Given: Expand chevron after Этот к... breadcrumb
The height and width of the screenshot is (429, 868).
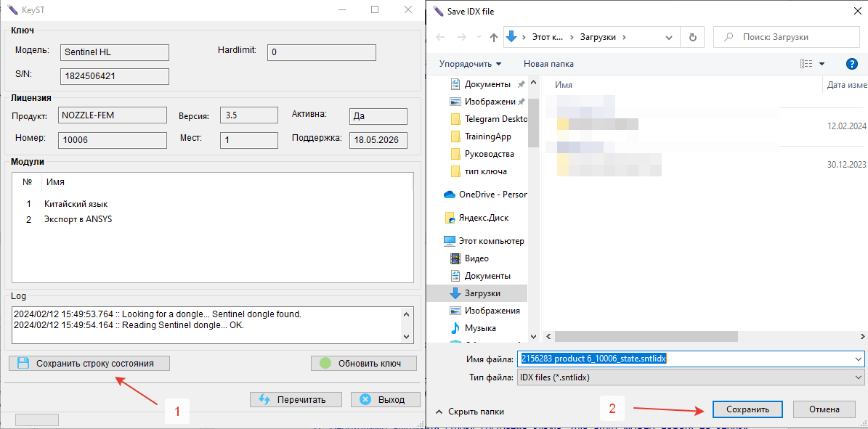Looking at the screenshot, I should coord(572,37).
